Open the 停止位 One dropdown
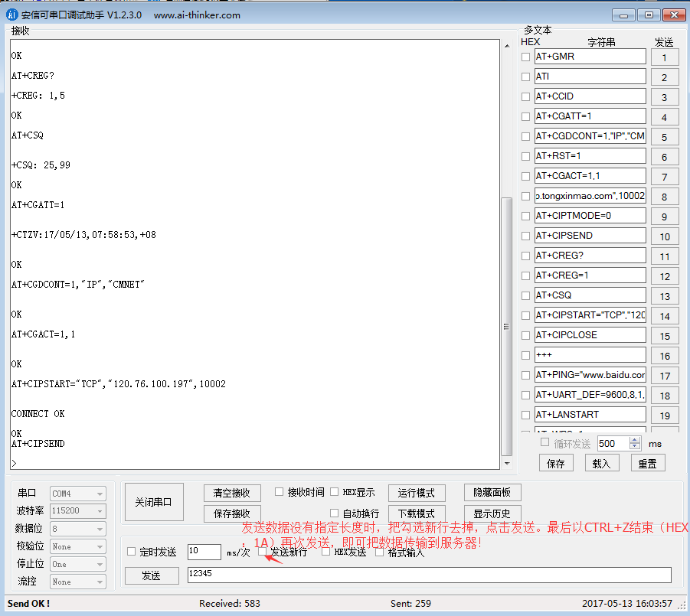Screen dimensions: 690x616 (x=78, y=564)
